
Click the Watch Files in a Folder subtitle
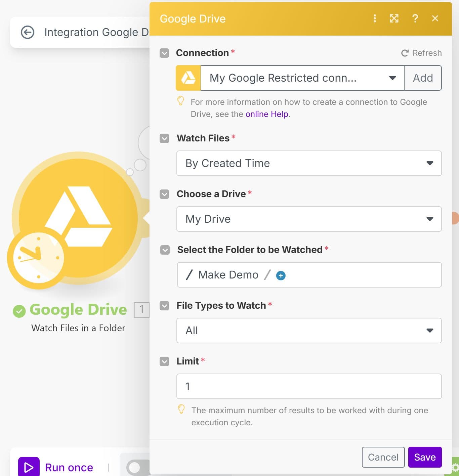[78, 328]
